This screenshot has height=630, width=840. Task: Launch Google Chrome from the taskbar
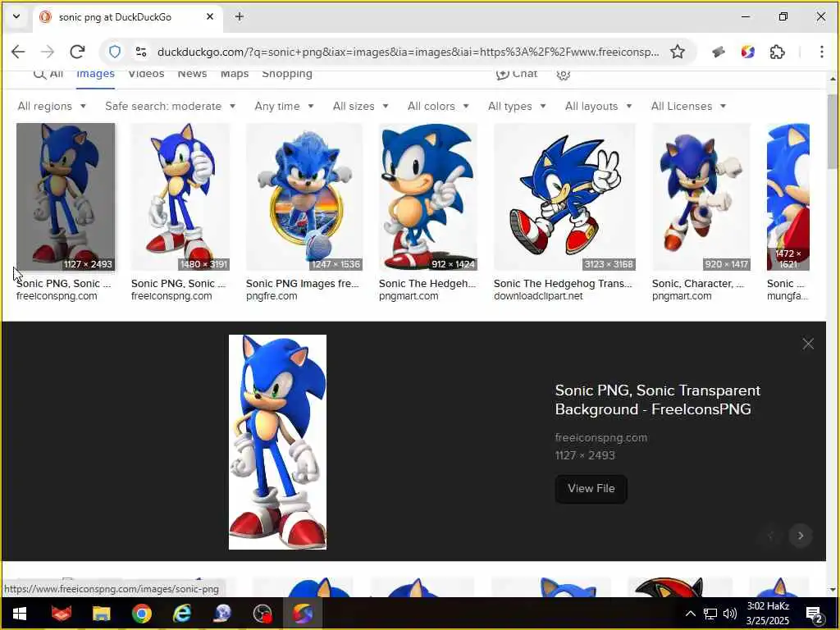[141, 614]
